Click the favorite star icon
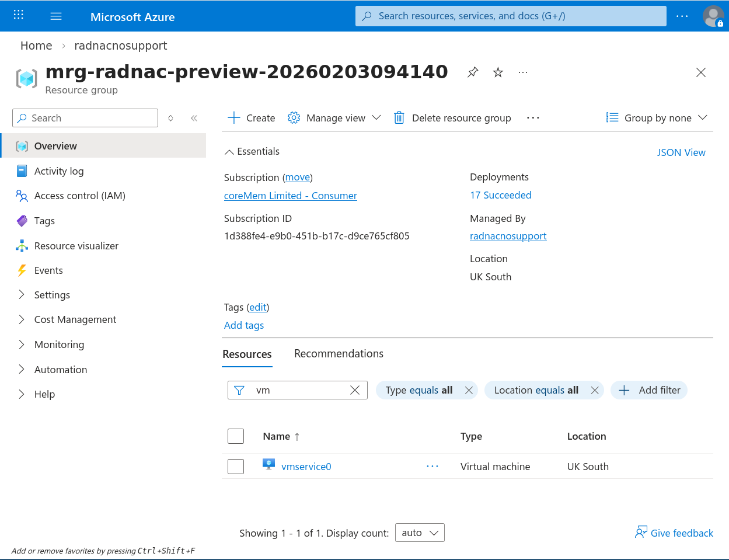This screenshot has width=729, height=560. tap(498, 72)
